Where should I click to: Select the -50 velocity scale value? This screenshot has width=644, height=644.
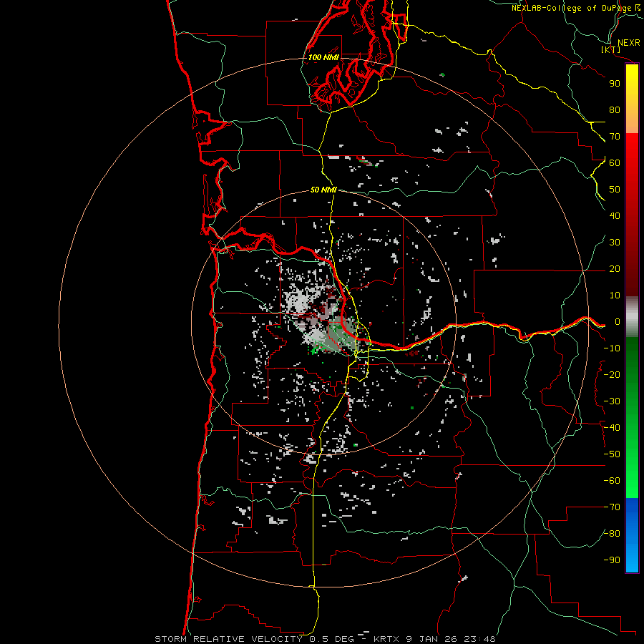(x=612, y=454)
